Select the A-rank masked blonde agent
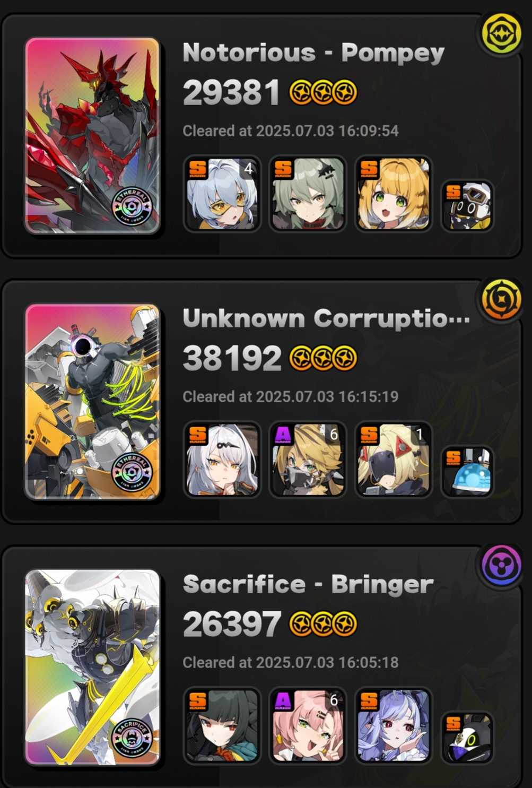The height and width of the screenshot is (788, 532). click(308, 460)
